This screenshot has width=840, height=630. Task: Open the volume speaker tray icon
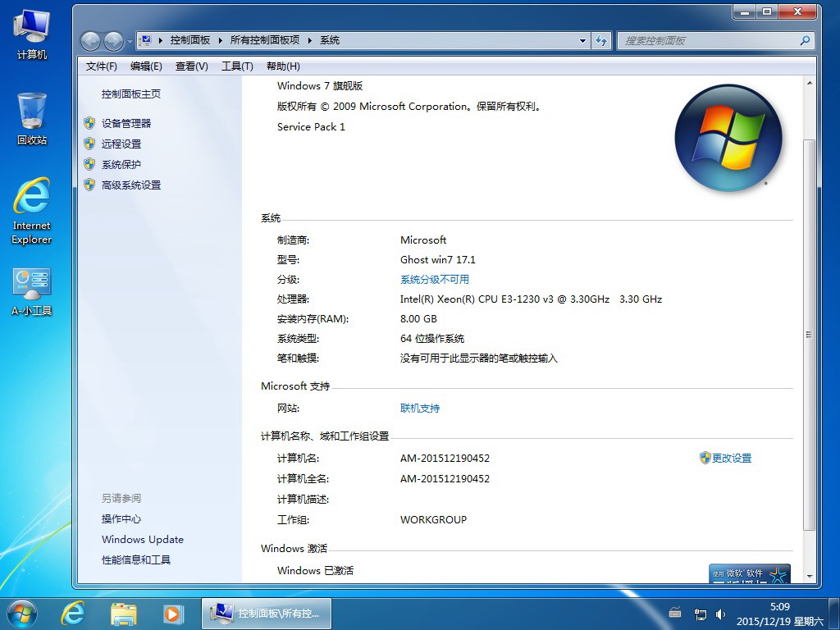point(720,614)
